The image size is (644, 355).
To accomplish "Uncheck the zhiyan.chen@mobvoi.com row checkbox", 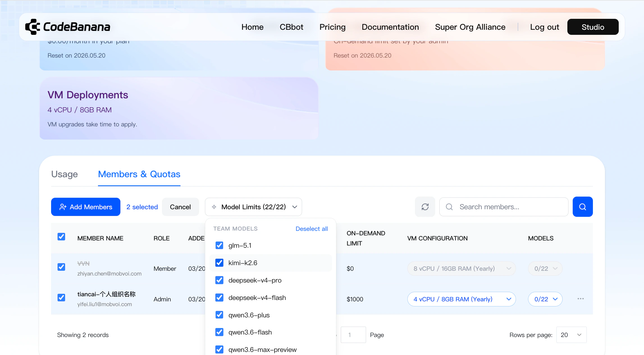I will [x=61, y=267].
